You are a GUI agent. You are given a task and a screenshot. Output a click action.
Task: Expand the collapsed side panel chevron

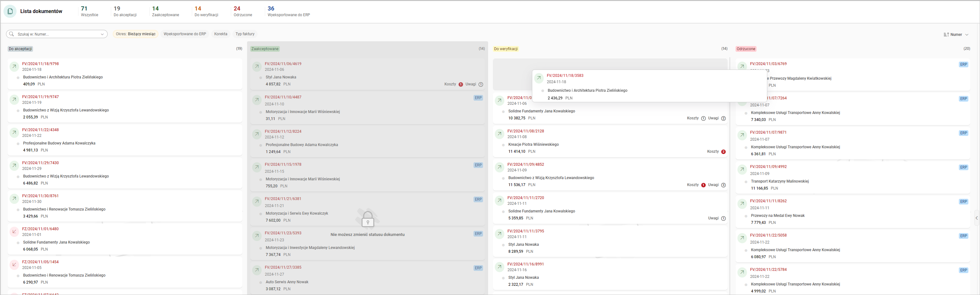tap(977, 218)
